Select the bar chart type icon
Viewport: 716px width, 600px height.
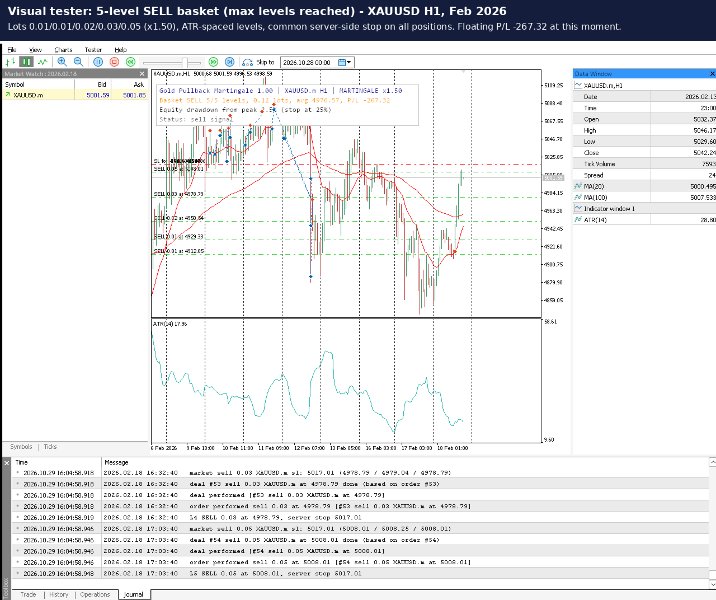click(10, 62)
